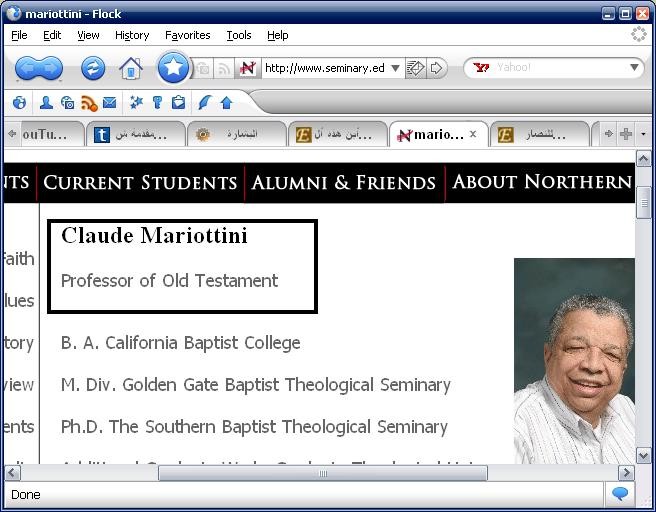Click the Reload page button
Screen dimensions: 656x512
point(93,68)
